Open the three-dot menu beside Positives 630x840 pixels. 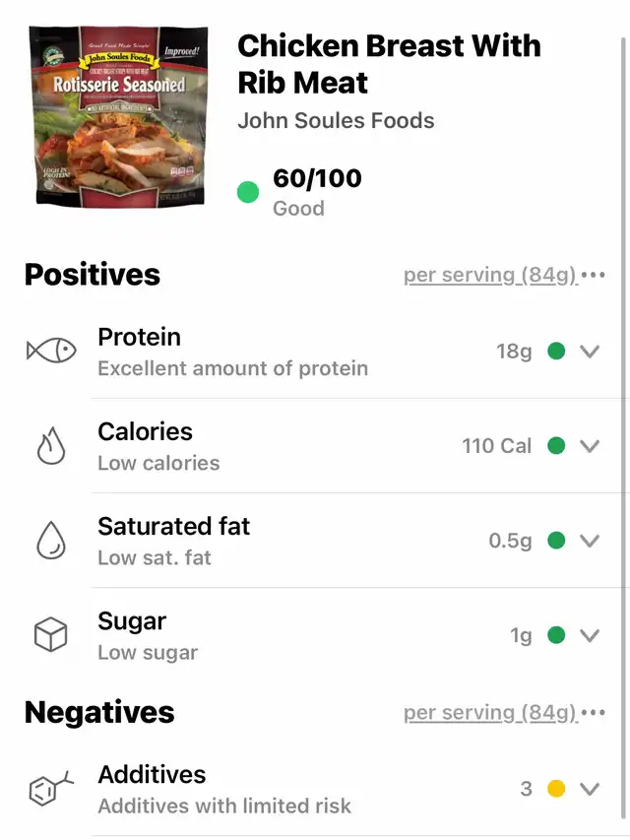[x=593, y=276]
